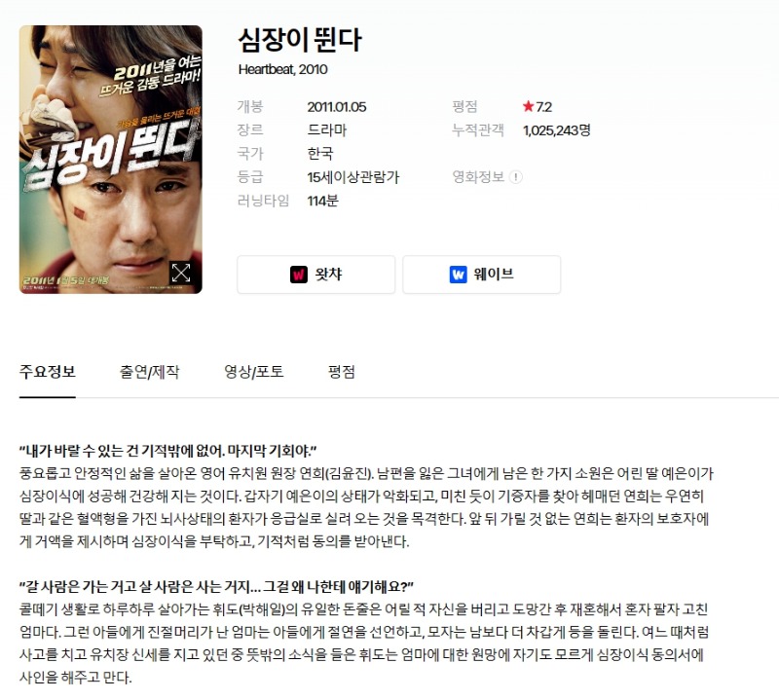Select the 주요정보 tab
The width and height of the screenshot is (779, 700).
(47, 372)
